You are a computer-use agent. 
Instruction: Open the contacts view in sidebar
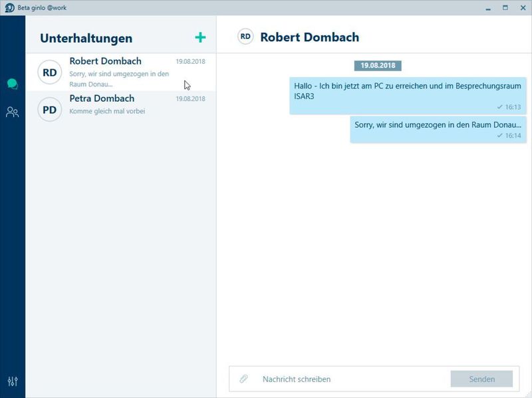coord(12,112)
